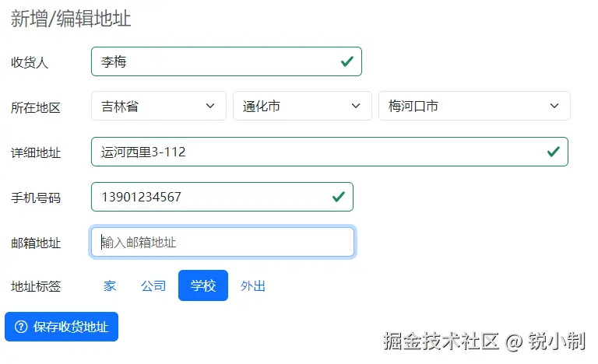Click the 新增/编辑地址 heading text
Viewport: 598px width, 364px height.
[71, 19]
